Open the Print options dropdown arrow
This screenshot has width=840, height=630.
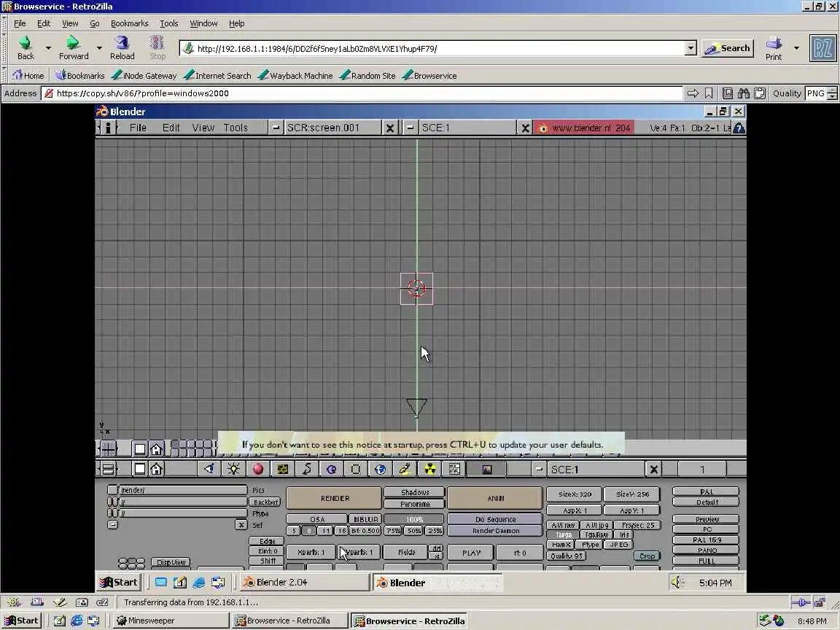(796, 47)
